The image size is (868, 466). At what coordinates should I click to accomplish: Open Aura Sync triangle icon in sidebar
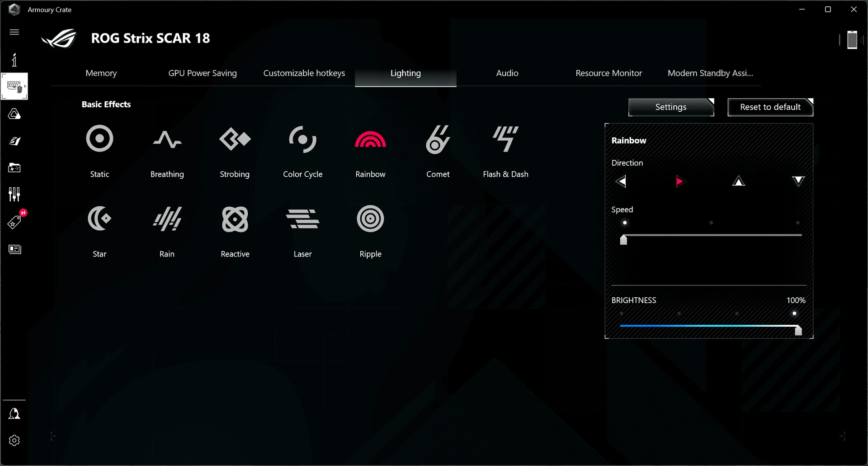point(14,114)
